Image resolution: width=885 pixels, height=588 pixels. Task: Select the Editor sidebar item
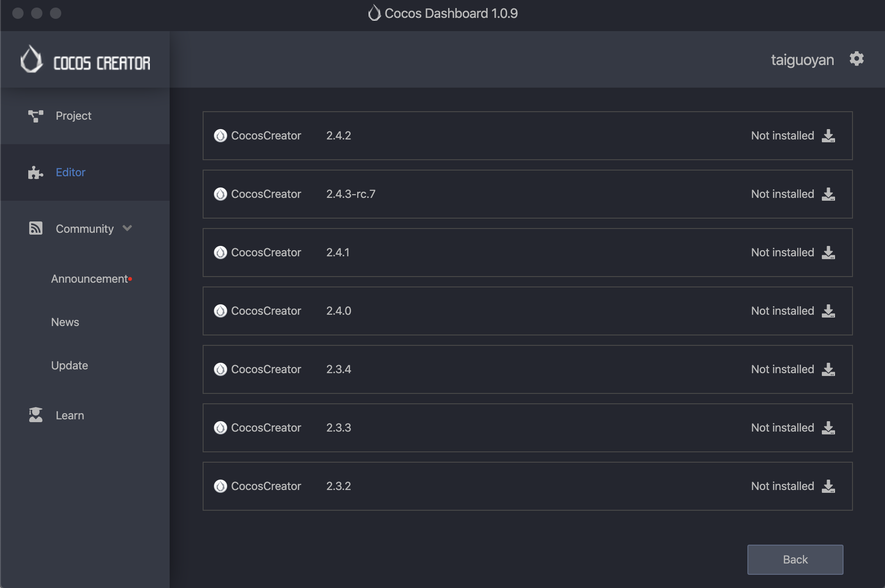point(70,172)
